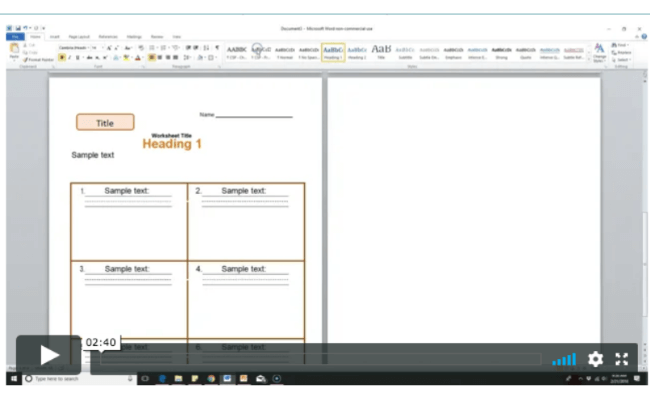The height and width of the screenshot is (400, 650).
Task: Switch to the Page Layout tab
Action: click(x=79, y=37)
